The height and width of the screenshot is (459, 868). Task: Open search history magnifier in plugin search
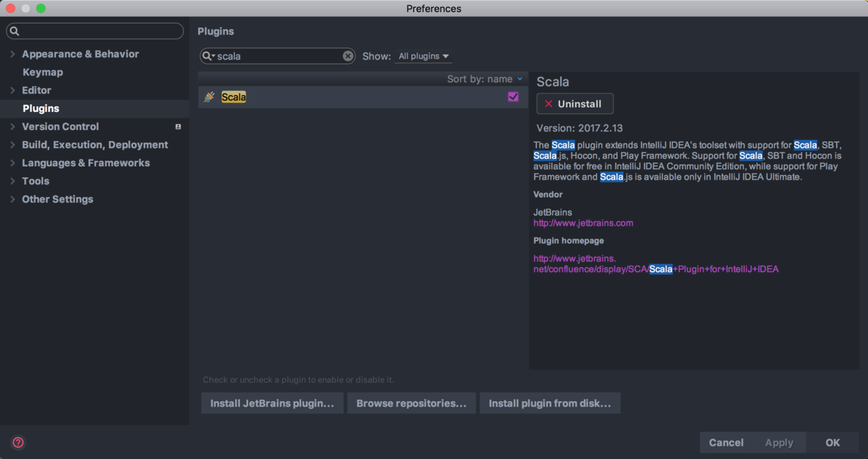209,56
